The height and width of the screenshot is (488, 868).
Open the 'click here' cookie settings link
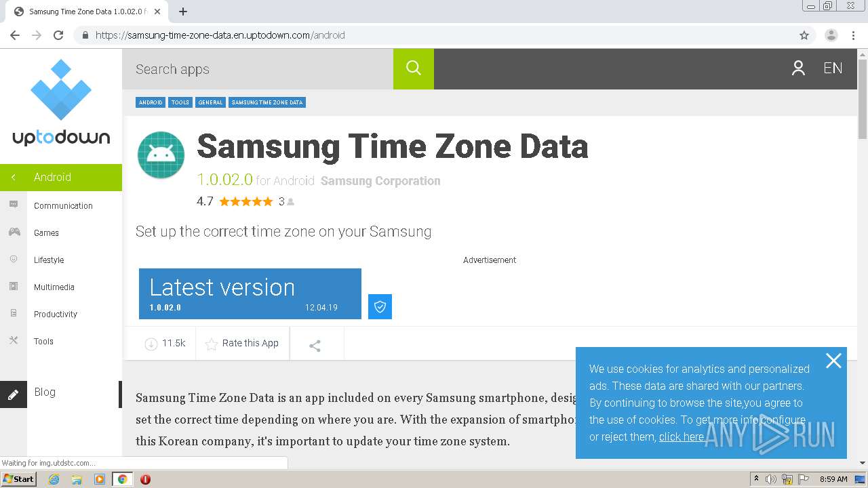(682, 437)
